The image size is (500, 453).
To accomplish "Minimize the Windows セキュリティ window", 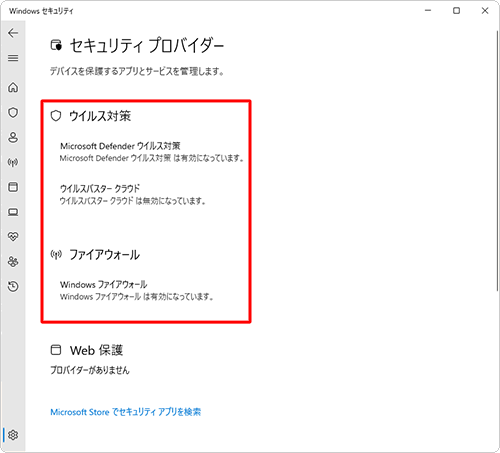I will point(428,11).
